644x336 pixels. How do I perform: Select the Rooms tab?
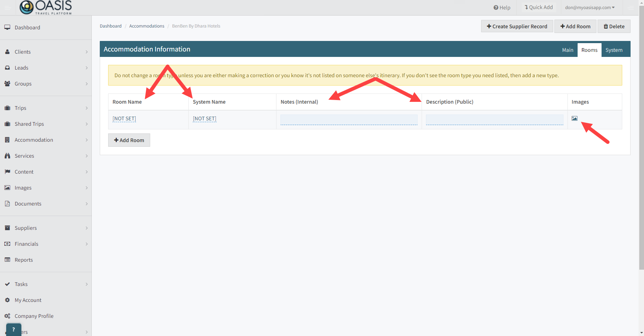[589, 50]
